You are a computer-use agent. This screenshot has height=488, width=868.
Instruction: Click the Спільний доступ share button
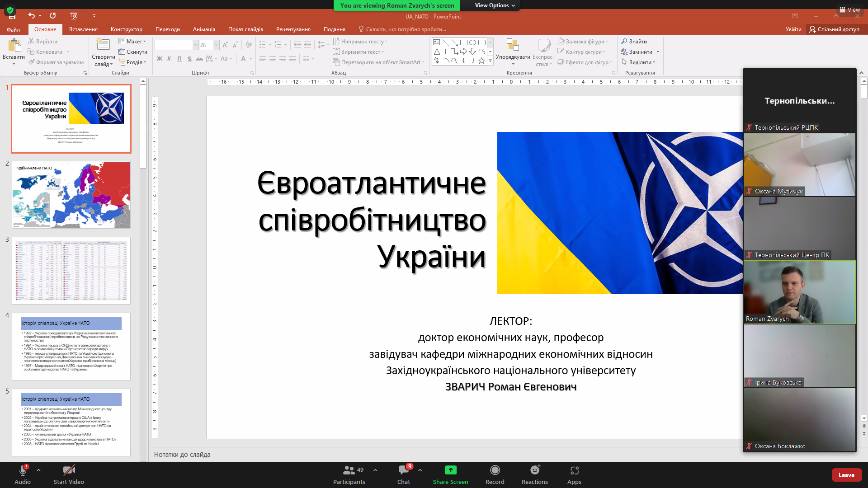click(834, 29)
